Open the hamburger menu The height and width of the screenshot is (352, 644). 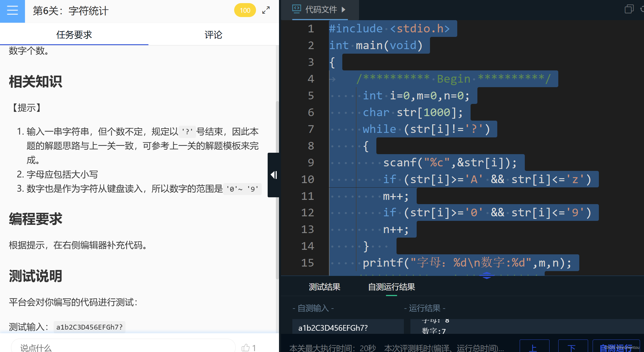(x=12, y=11)
